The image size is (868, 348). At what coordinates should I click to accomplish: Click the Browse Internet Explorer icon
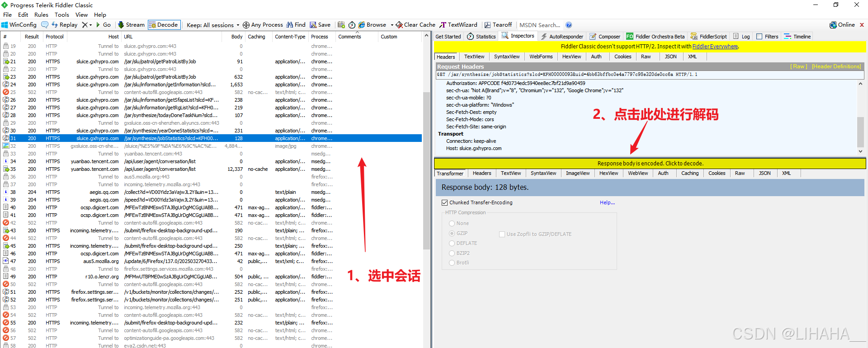point(362,25)
